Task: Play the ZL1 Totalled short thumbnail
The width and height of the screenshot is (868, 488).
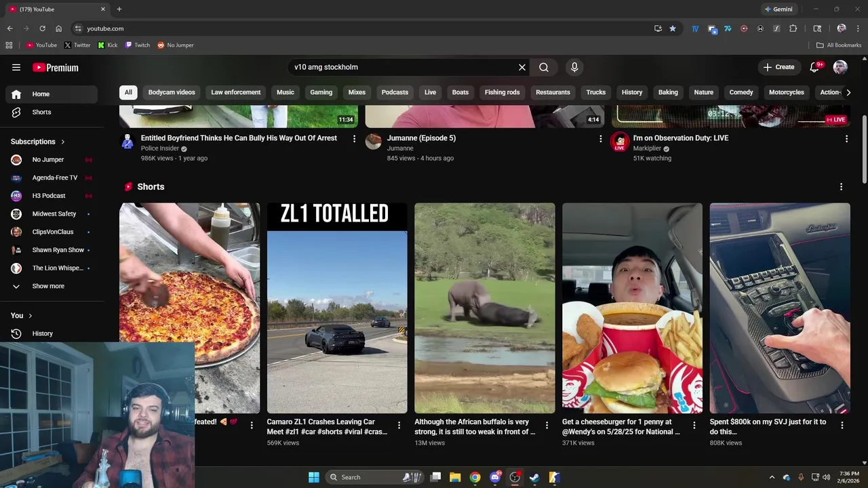Action: (337, 308)
